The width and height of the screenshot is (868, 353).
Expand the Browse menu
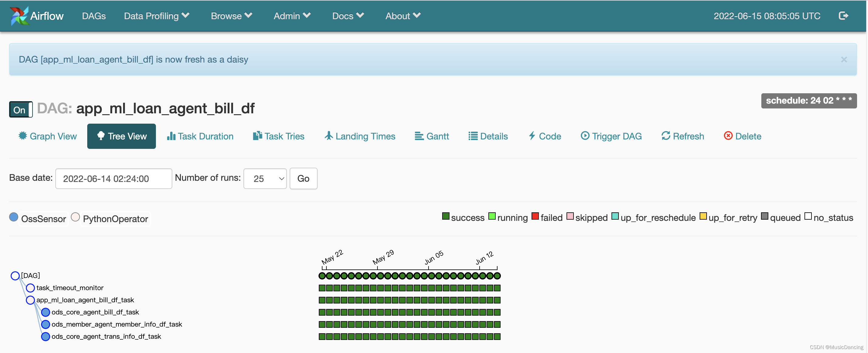(x=231, y=16)
